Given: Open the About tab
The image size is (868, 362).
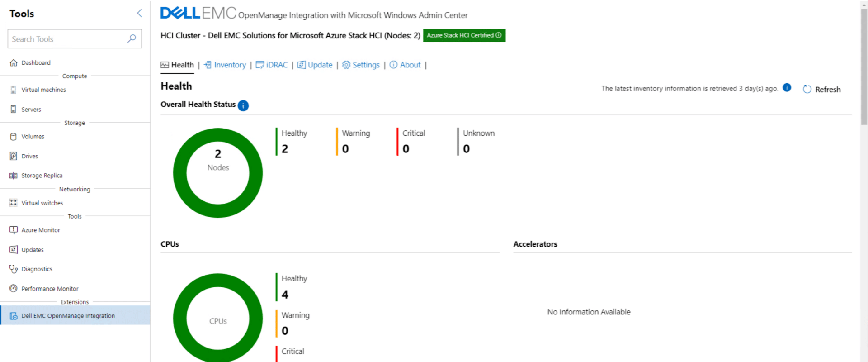Looking at the screenshot, I should click(x=405, y=65).
